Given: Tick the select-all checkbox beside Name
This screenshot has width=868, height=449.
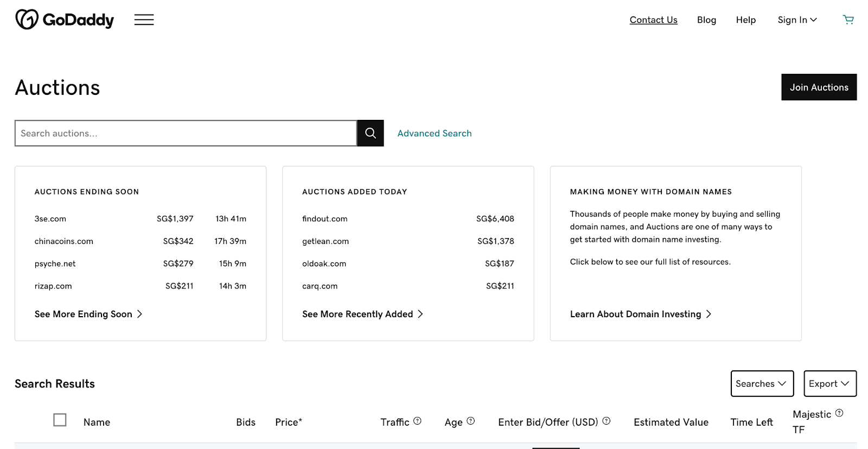Looking at the screenshot, I should [x=60, y=420].
